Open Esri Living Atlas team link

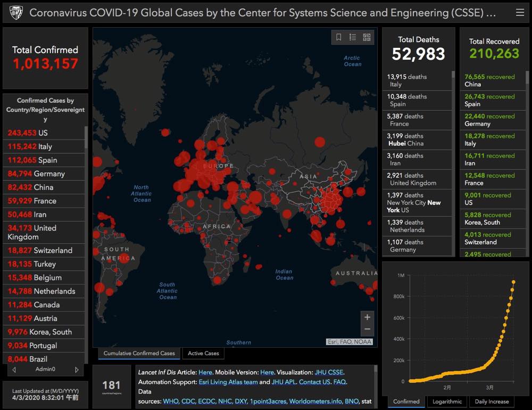[x=228, y=382]
